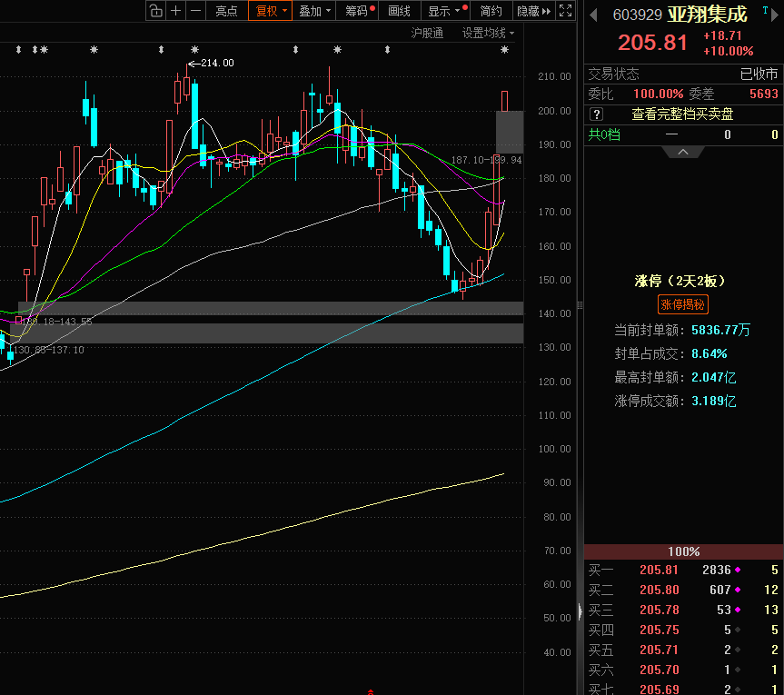Click pink diamond icon in 买二 row
The width and height of the screenshot is (784, 695).
tap(738, 590)
